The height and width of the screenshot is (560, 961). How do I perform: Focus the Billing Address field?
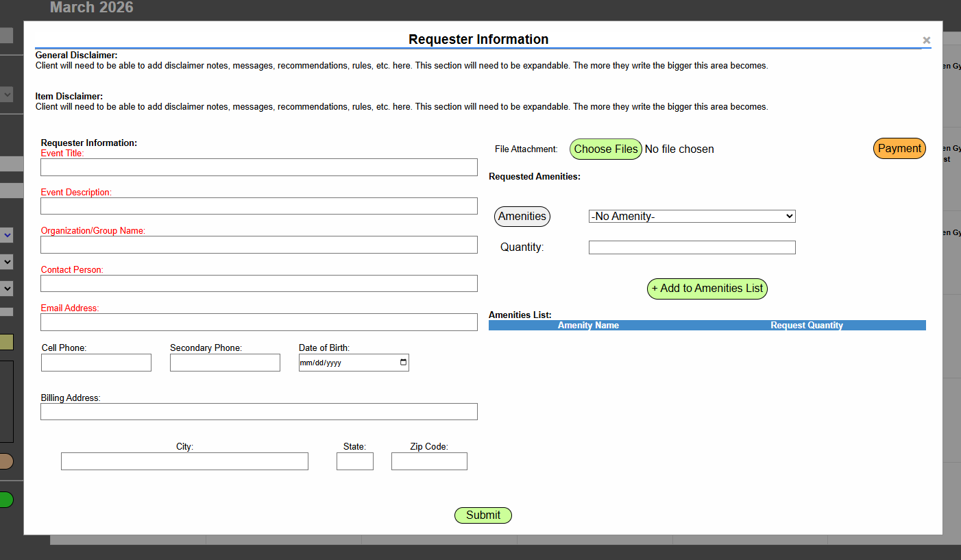click(258, 411)
